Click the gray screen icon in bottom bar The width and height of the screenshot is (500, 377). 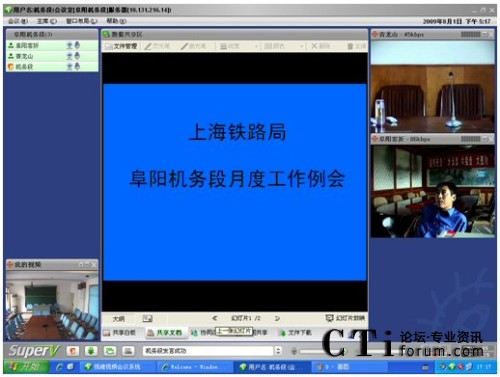coord(128,351)
